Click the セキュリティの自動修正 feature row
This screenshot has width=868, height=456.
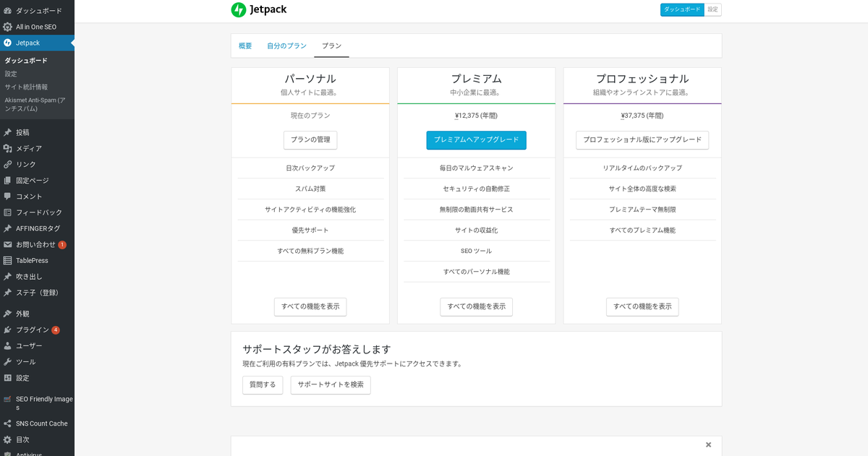coord(476,189)
